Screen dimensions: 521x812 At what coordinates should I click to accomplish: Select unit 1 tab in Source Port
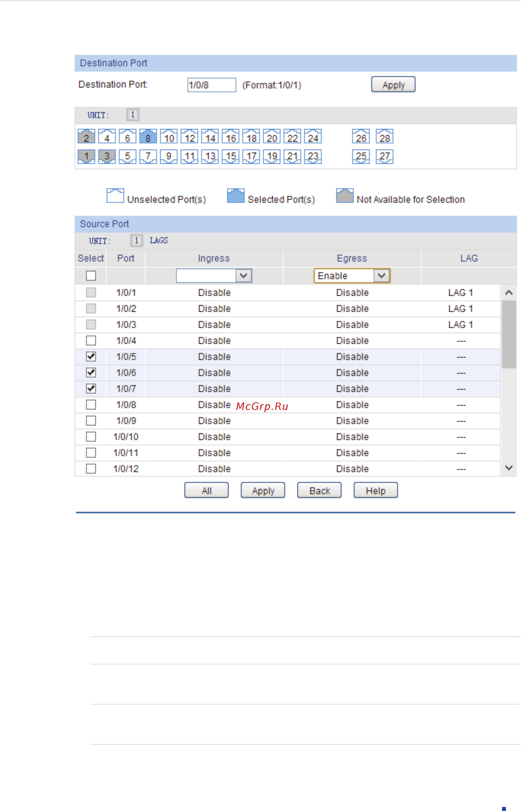click(137, 241)
